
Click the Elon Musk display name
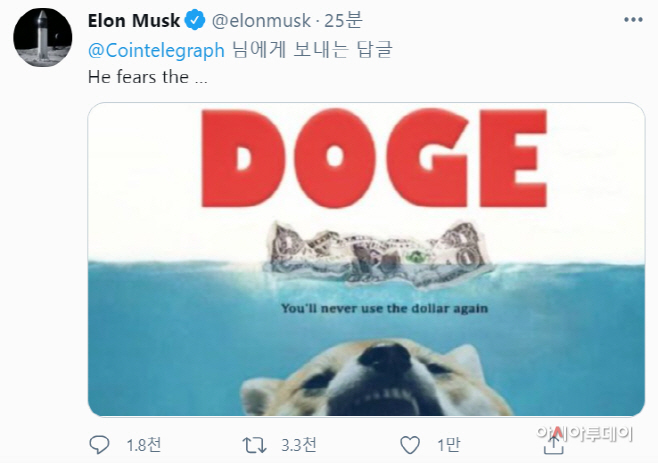click(x=134, y=21)
